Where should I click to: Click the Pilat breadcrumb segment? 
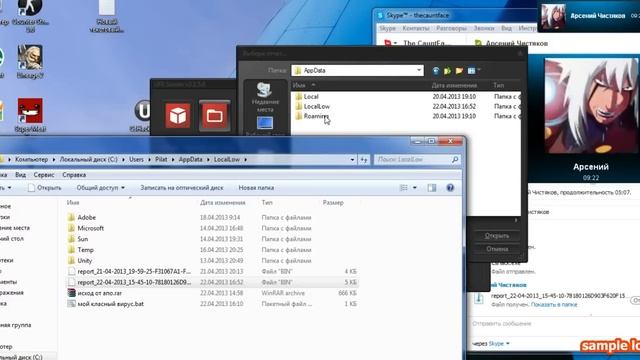tap(161, 160)
